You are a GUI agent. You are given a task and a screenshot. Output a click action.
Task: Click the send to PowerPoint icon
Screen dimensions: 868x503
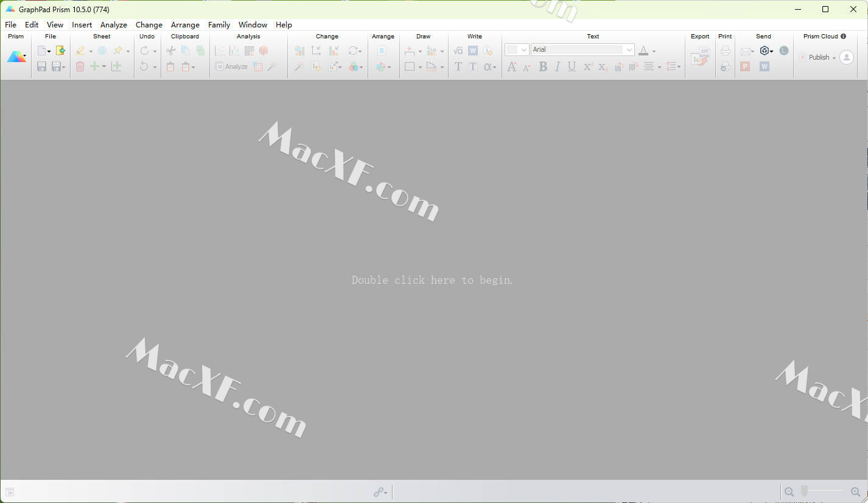(x=745, y=66)
